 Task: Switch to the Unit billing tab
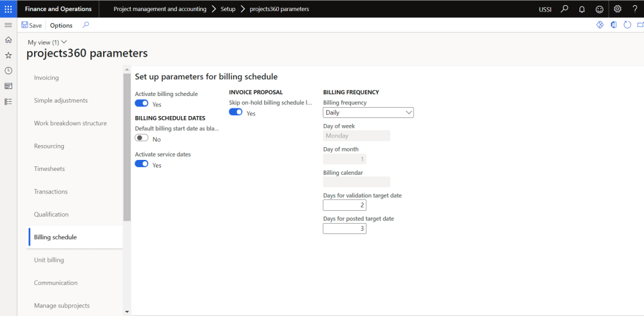[x=49, y=260]
